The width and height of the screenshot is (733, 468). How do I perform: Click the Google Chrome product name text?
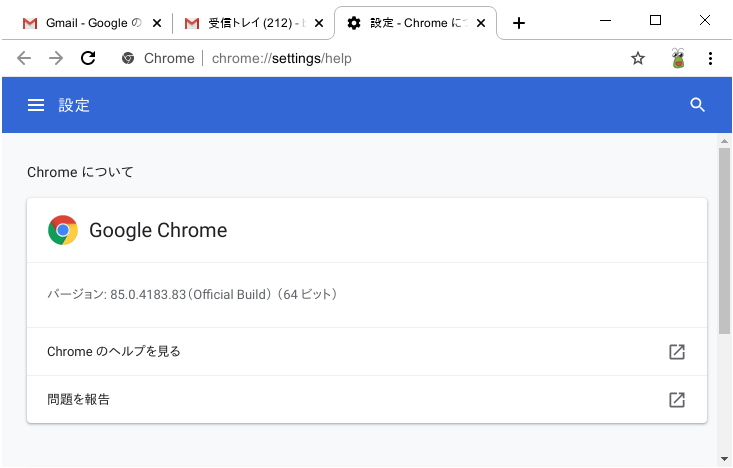(158, 230)
